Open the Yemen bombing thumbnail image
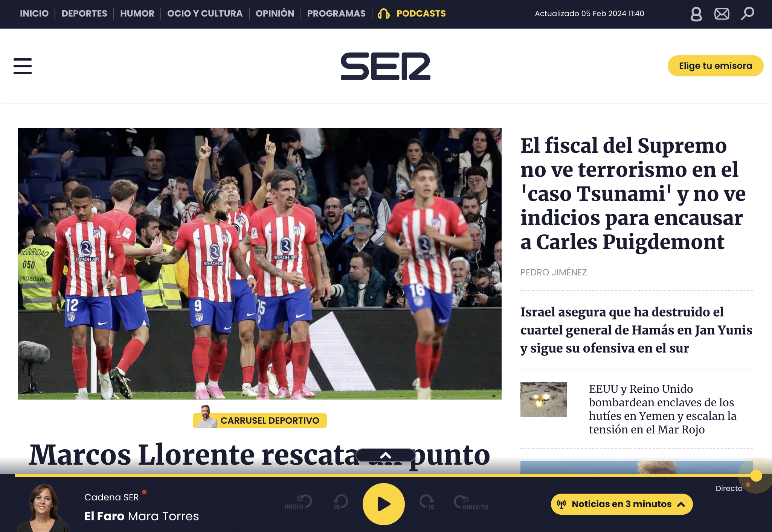 point(544,400)
